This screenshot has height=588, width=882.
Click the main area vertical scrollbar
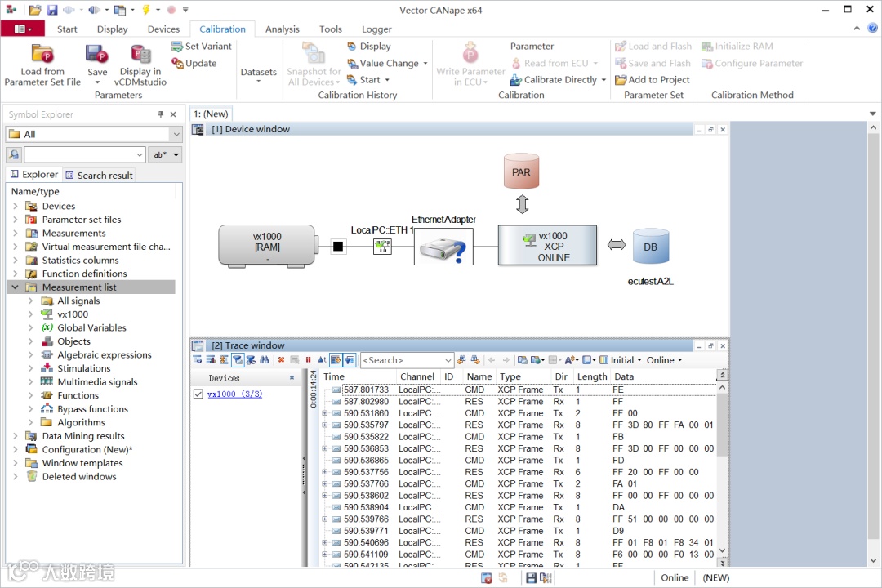pos(873,344)
